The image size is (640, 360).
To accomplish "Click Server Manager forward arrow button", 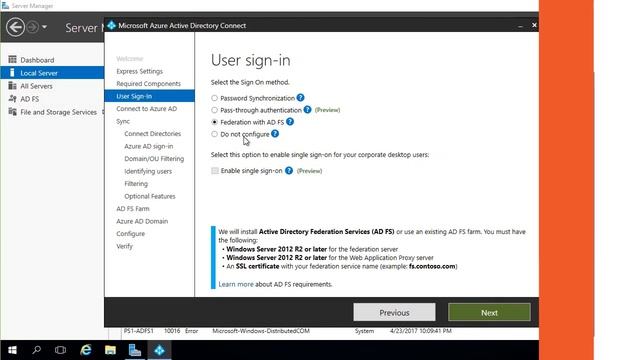I will (x=33, y=27).
